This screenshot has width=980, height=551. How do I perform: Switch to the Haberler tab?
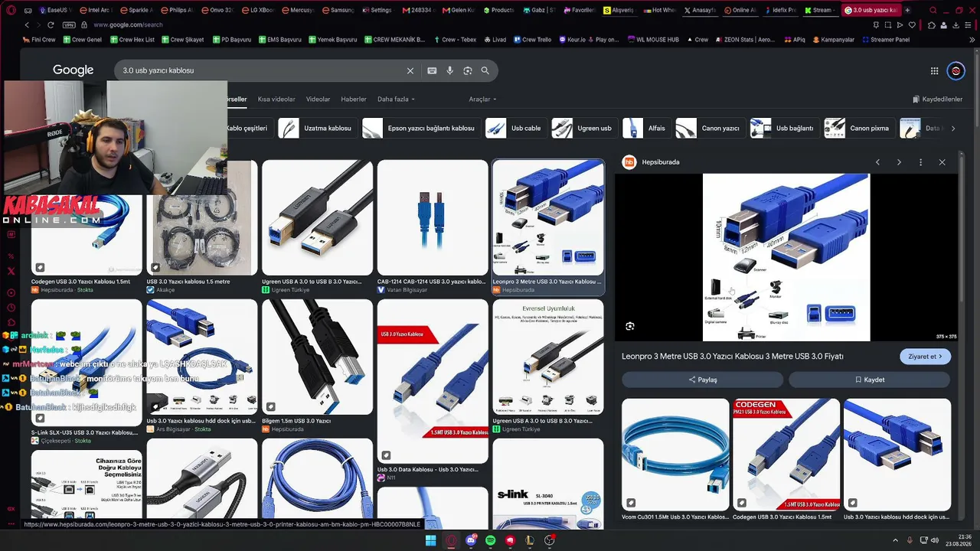pyautogui.click(x=354, y=99)
